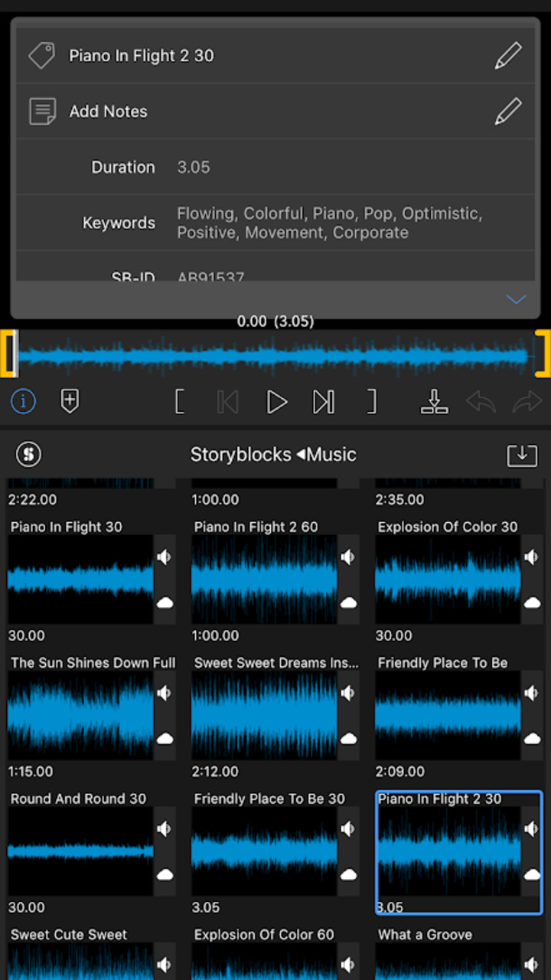Viewport: 551px width, 980px height.
Task: Click the title text Piano In Flight 2 30 in the info panel
Action: pos(142,55)
